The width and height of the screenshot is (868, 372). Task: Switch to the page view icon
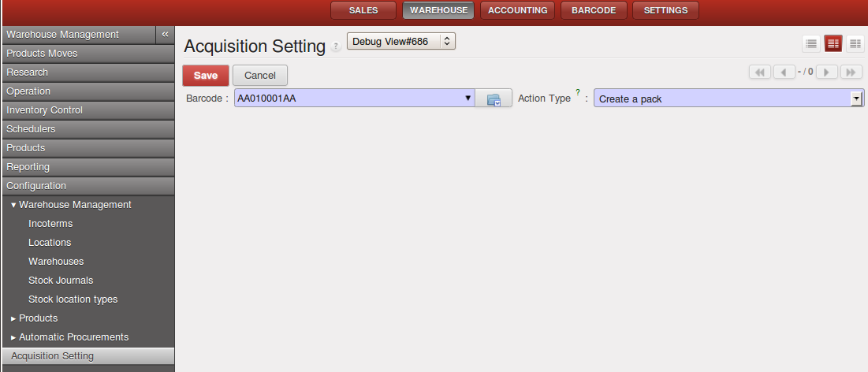855,43
